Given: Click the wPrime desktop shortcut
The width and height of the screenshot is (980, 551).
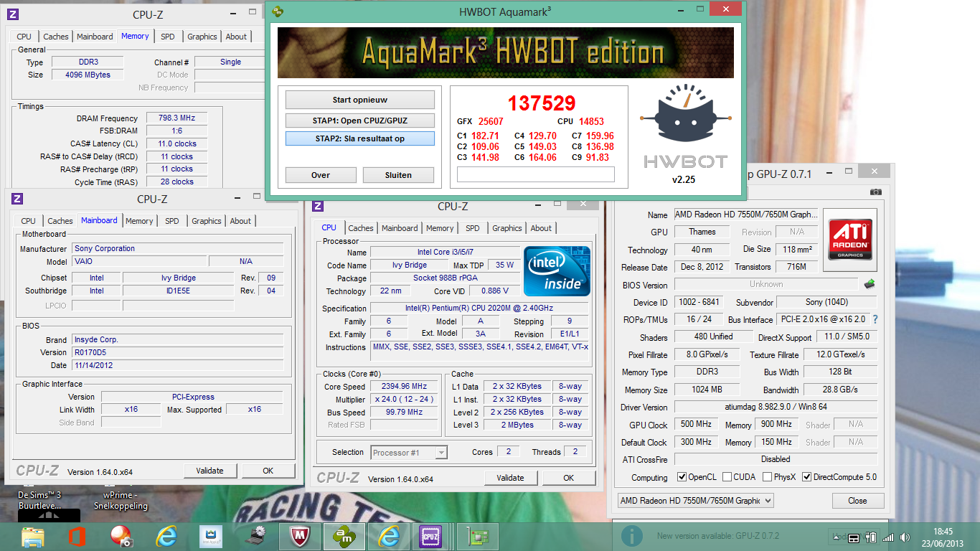Looking at the screenshot, I should click(x=121, y=500).
